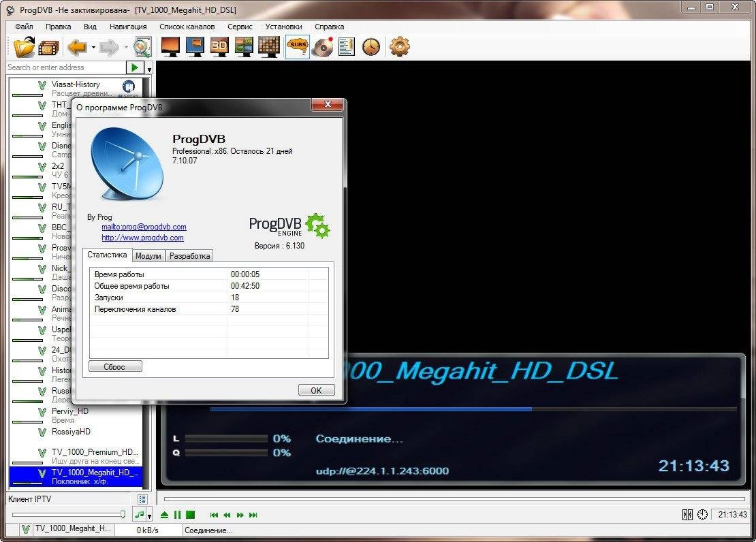Click the equalizer sliders icon near the clock

click(x=687, y=515)
